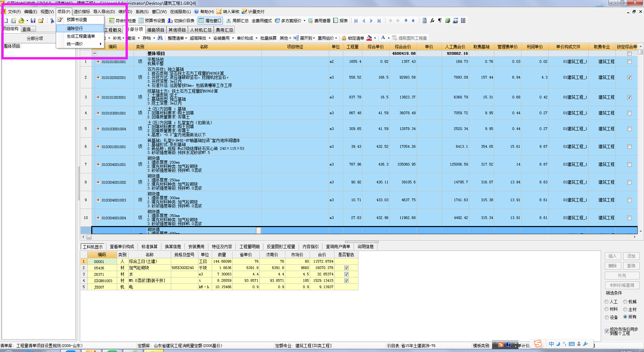Switch to the 措施项目 tab
Image resolution: width=644 pixels, height=352 pixels.
click(x=156, y=30)
